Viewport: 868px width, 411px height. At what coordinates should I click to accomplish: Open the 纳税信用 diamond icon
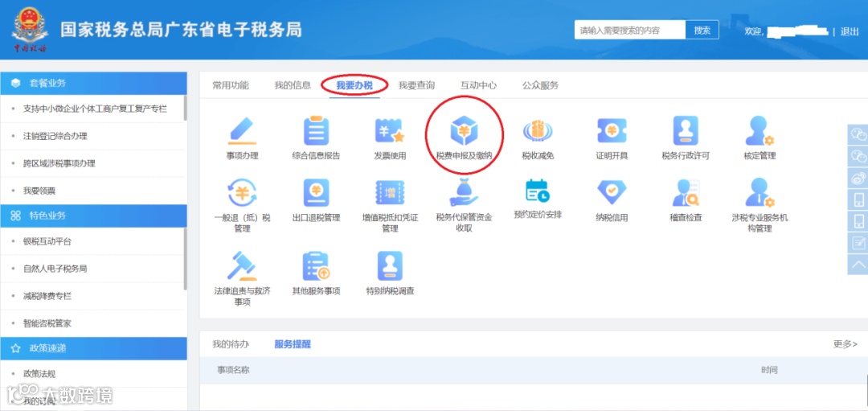point(612,193)
